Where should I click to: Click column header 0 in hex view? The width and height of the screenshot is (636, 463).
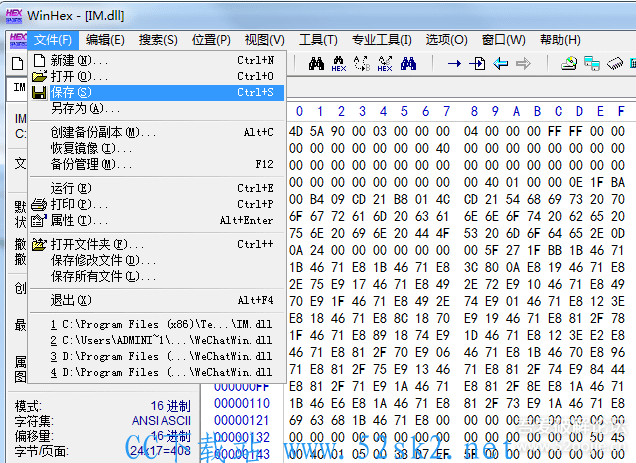[299, 111]
